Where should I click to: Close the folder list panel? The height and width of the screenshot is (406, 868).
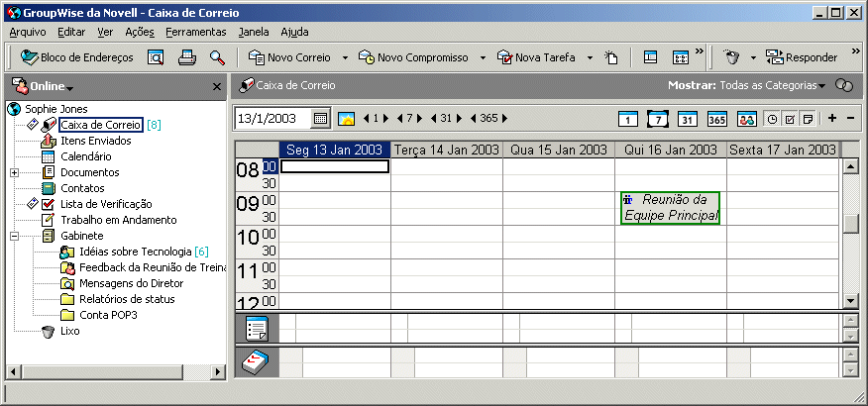[217, 87]
